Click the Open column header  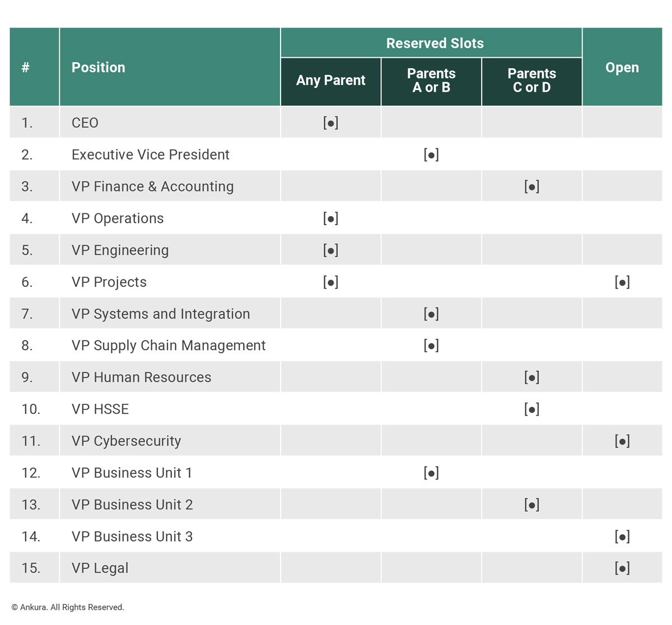[x=622, y=68]
